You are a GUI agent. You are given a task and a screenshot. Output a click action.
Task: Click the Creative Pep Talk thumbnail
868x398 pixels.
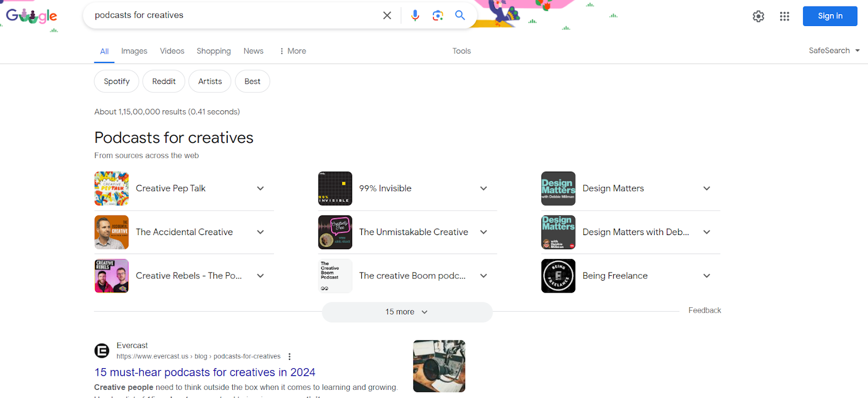click(x=112, y=188)
